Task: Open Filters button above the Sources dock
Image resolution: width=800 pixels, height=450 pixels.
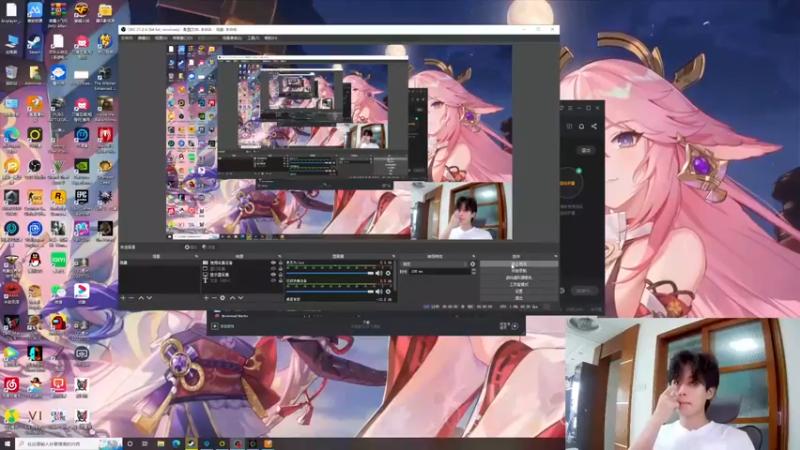Action: (209, 247)
